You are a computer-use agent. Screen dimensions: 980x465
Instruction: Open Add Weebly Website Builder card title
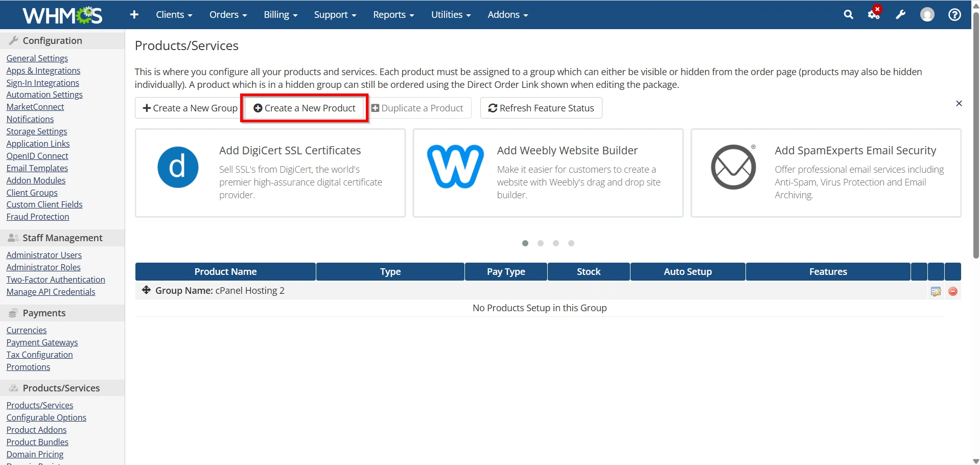click(567, 150)
